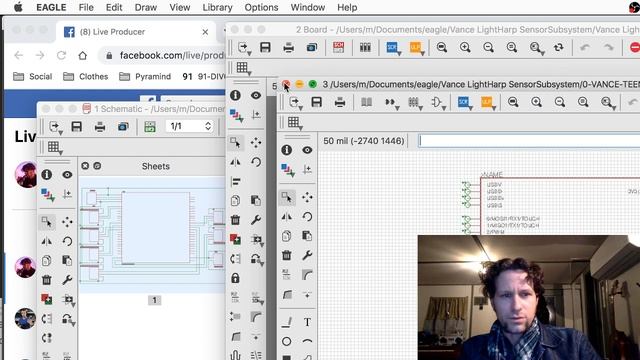
Task: Open the Pyramind bookmarks folder
Action: tap(145, 76)
